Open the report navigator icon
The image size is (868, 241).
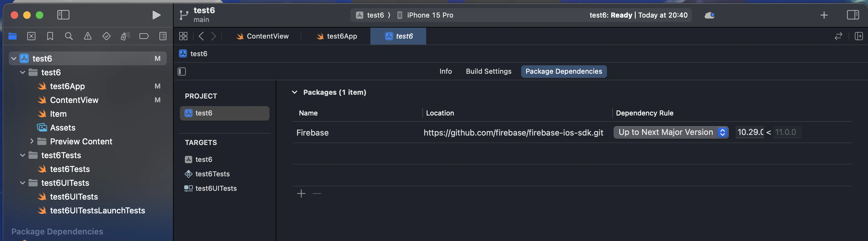163,36
